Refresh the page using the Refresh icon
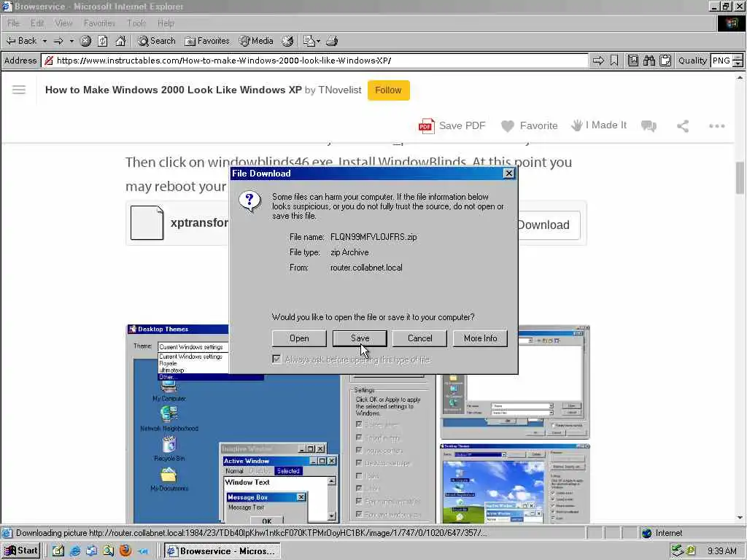The width and height of the screenshot is (747, 560). coord(103,41)
